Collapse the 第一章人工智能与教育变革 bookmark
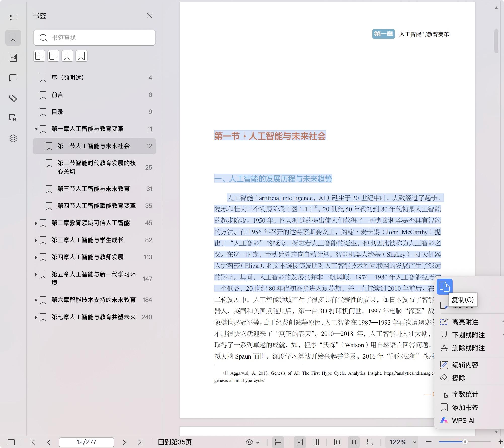The width and height of the screenshot is (504, 448). [36, 129]
